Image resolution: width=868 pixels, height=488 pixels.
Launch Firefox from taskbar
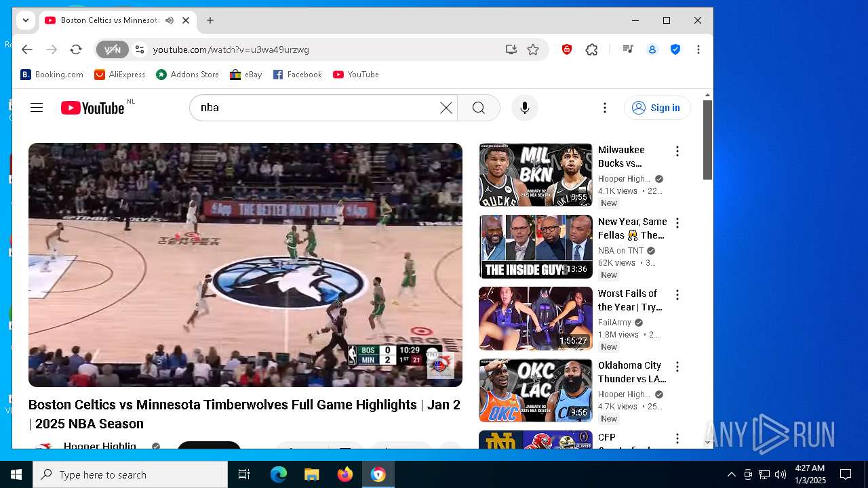click(x=344, y=474)
